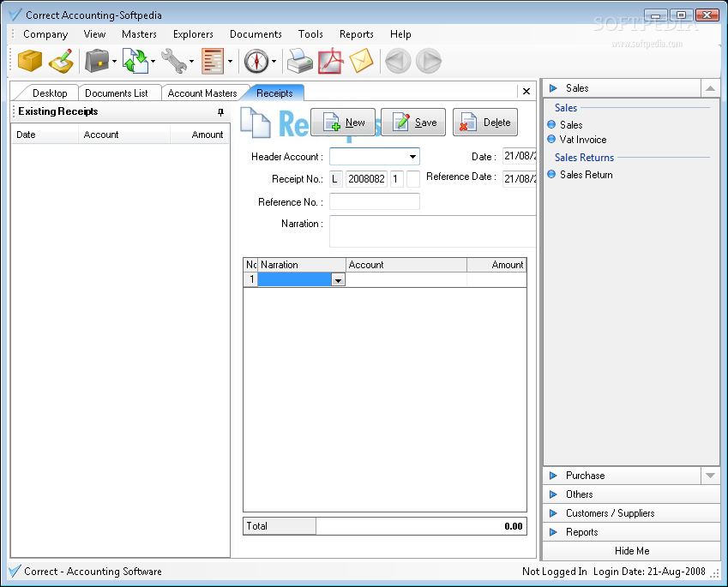Expand the Reports section in side panel

[x=631, y=532]
